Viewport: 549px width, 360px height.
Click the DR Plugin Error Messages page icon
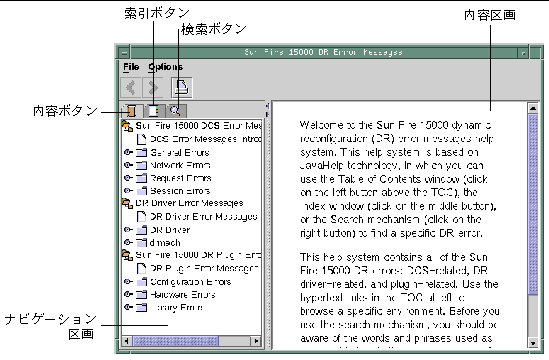pos(141,268)
